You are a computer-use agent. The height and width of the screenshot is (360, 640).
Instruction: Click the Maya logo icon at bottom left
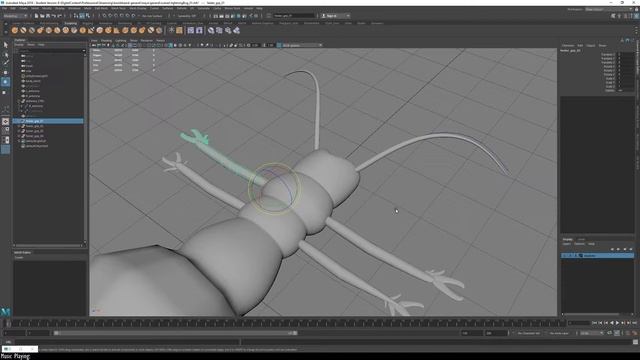tap(6, 312)
